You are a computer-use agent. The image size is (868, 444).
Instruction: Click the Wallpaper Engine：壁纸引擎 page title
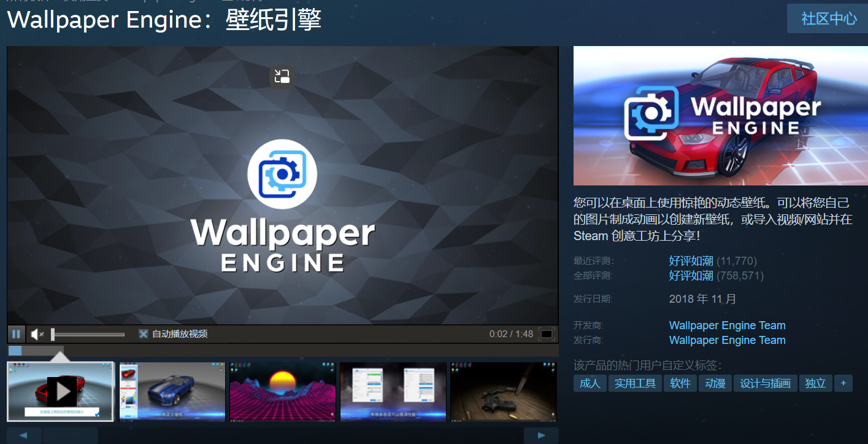[x=164, y=20]
